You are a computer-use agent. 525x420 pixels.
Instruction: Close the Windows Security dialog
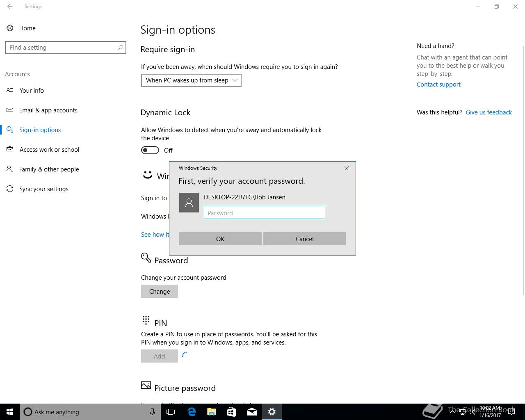click(x=347, y=168)
